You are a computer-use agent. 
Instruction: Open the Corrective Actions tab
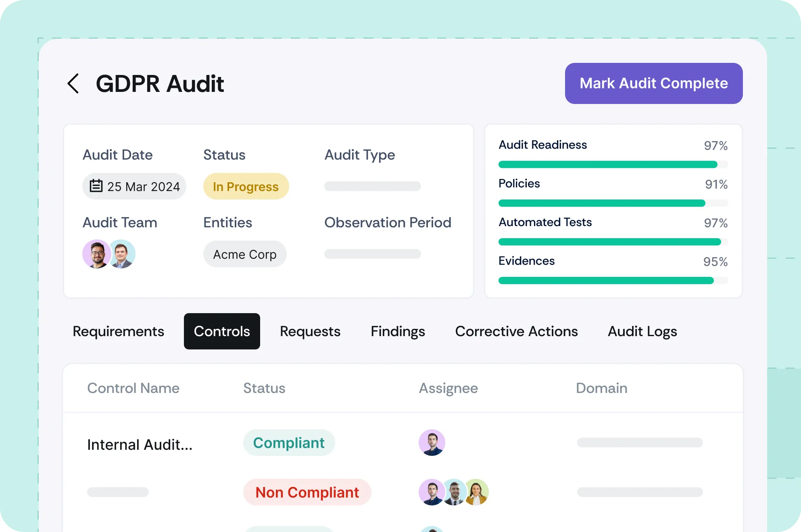pyautogui.click(x=516, y=331)
